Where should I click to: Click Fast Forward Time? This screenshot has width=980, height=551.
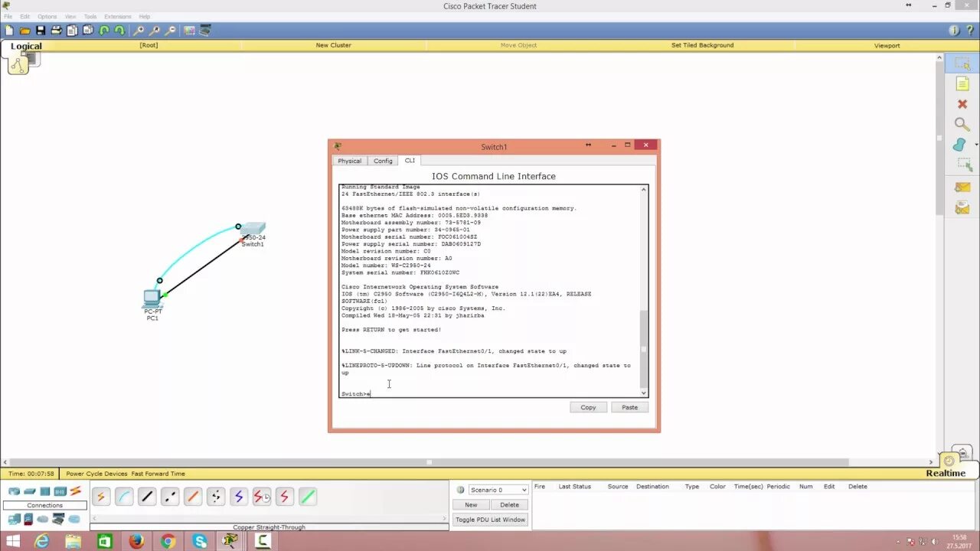(x=158, y=474)
